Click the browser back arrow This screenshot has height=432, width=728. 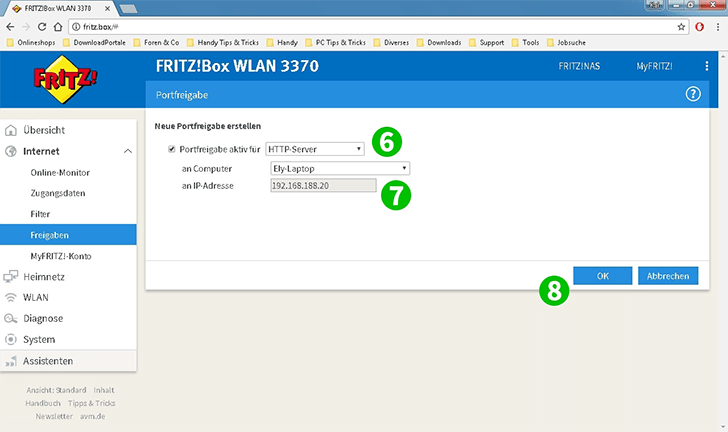[10, 27]
